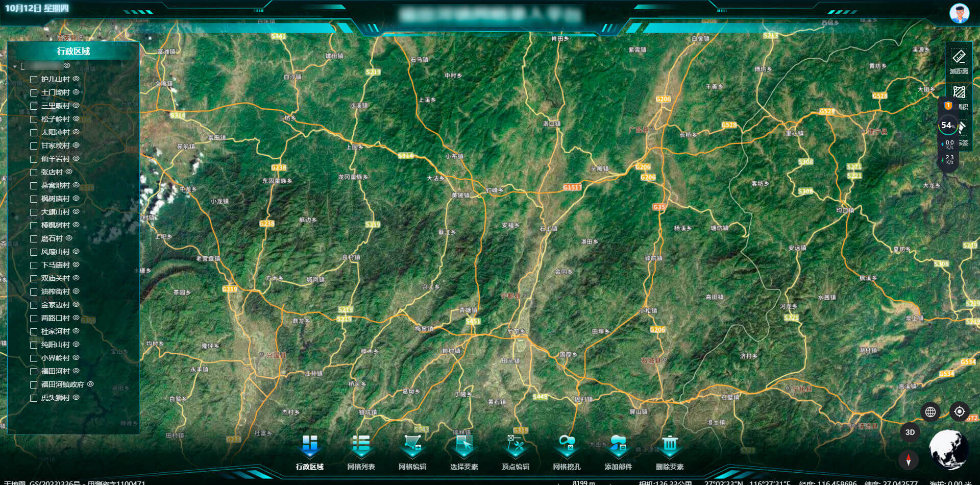Toggle 3D view mode button
This screenshot has width=980, height=485.
point(910,432)
